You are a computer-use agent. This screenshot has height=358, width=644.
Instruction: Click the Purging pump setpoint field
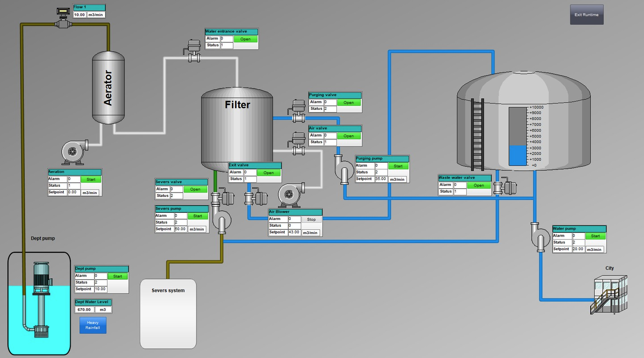[381, 179]
